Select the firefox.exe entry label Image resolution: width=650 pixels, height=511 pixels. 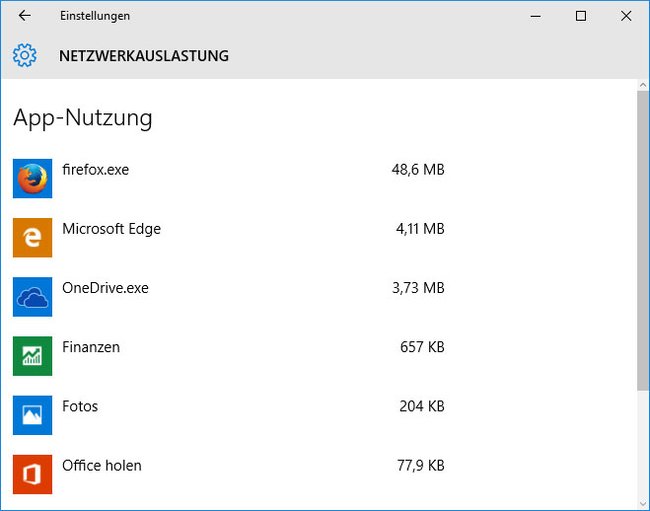click(x=95, y=170)
